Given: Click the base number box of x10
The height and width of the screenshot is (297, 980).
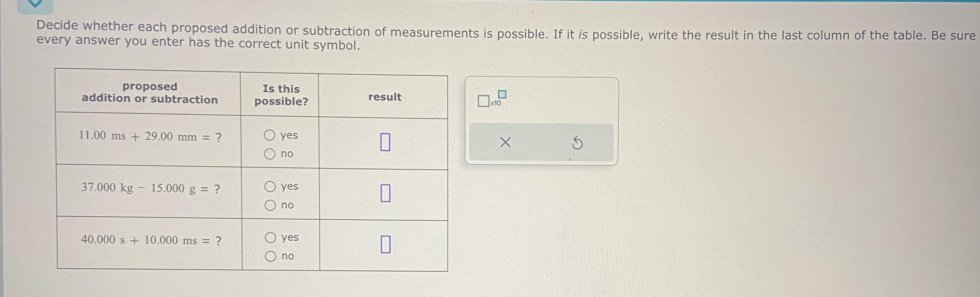Looking at the screenshot, I should (x=484, y=101).
